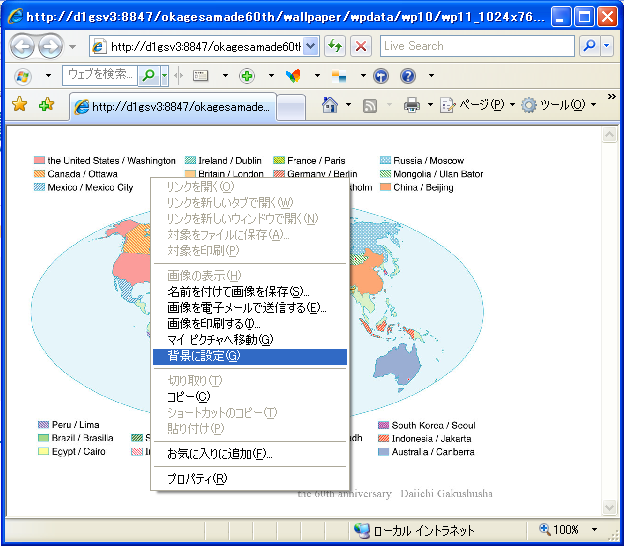Click the Live Search magnifier icon
Viewport: 624px width, 547px height.
click(x=591, y=46)
